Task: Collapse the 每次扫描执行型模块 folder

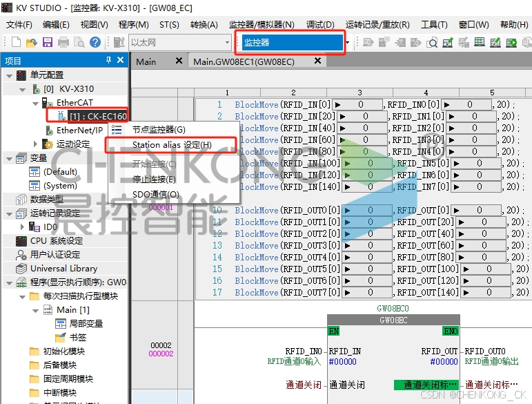Action: (x=22, y=297)
